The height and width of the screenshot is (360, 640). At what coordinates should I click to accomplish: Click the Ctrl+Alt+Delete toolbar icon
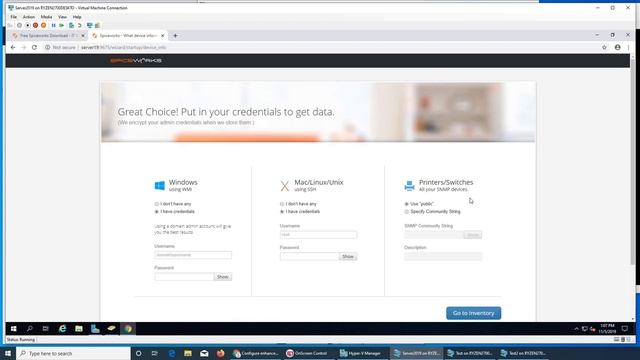pyautogui.click(x=11, y=25)
